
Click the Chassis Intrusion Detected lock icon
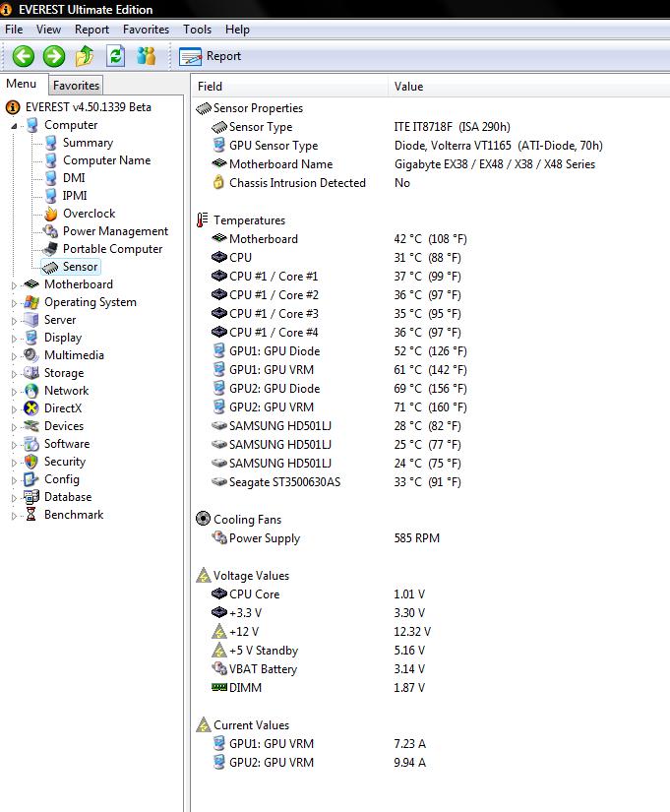pyautogui.click(x=219, y=182)
